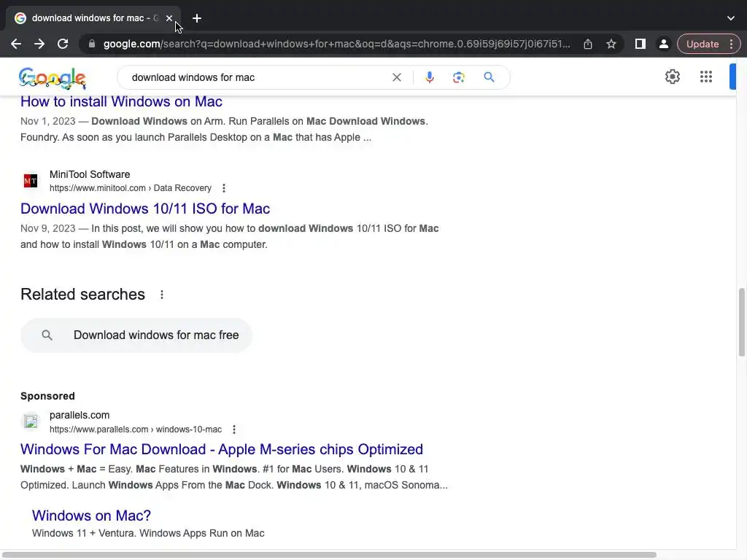Expand the tab search chevron

(731, 18)
